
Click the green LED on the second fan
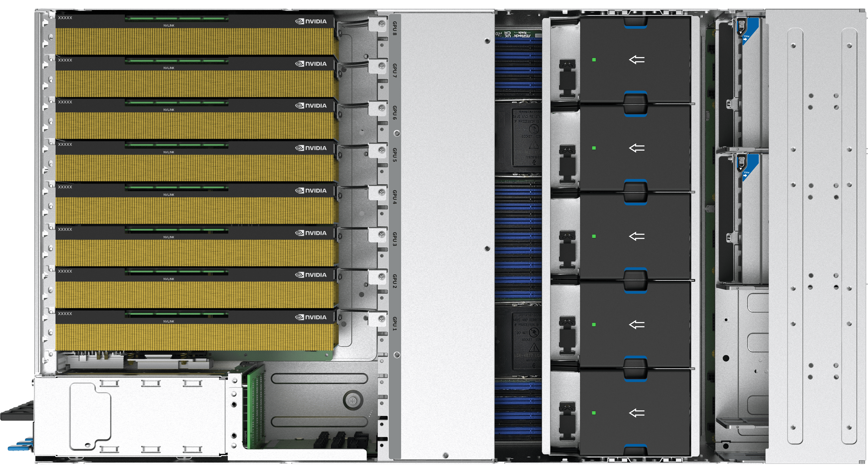(594, 148)
